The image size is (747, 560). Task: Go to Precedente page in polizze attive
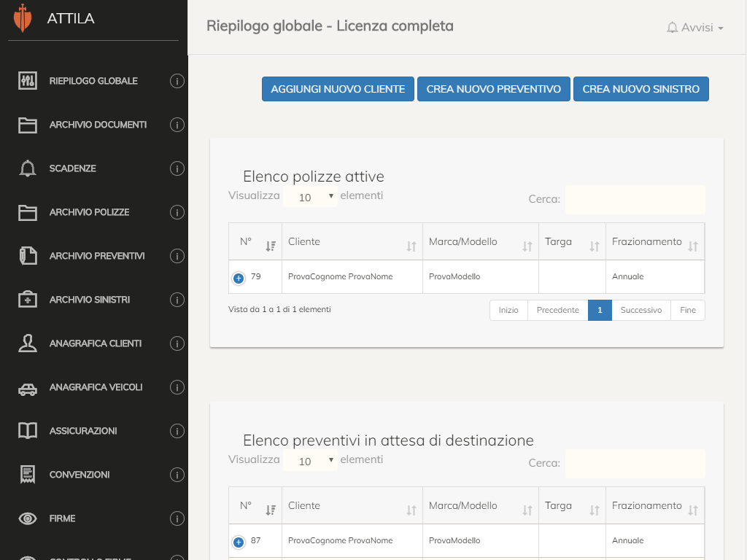pyautogui.click(x=558, y=310)
